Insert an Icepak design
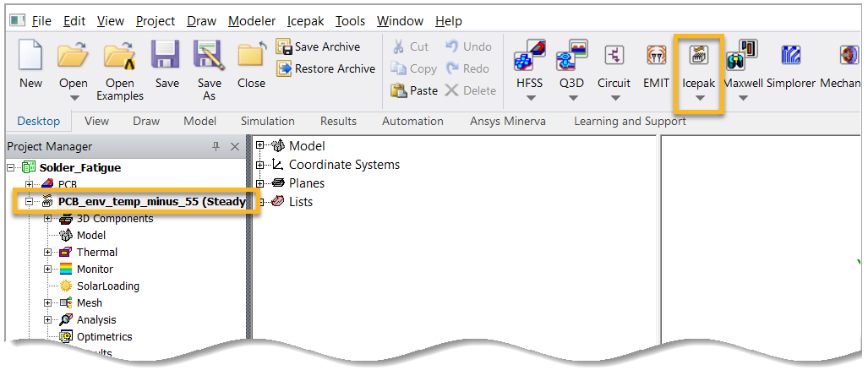Screen dimensions: 868x392 point(699,56)
